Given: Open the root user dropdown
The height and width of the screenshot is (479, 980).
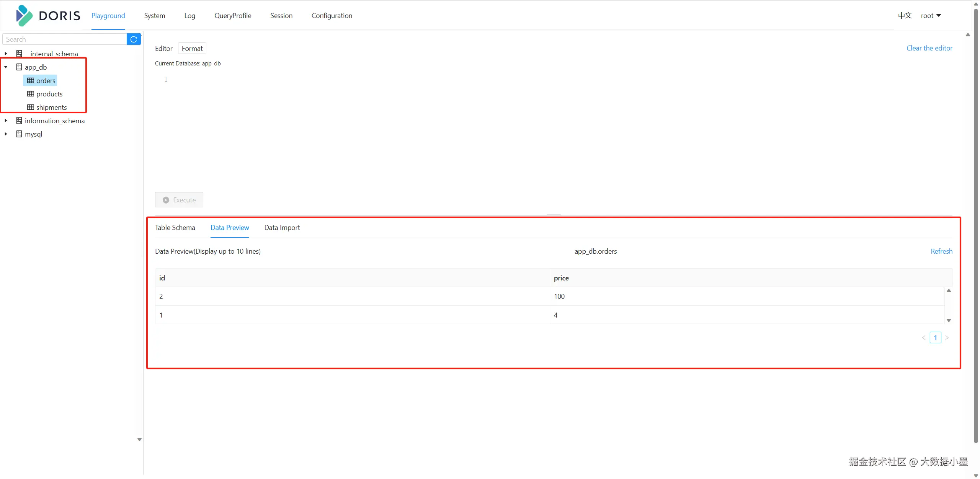Looking at the screenshot, I should [931, 16].
